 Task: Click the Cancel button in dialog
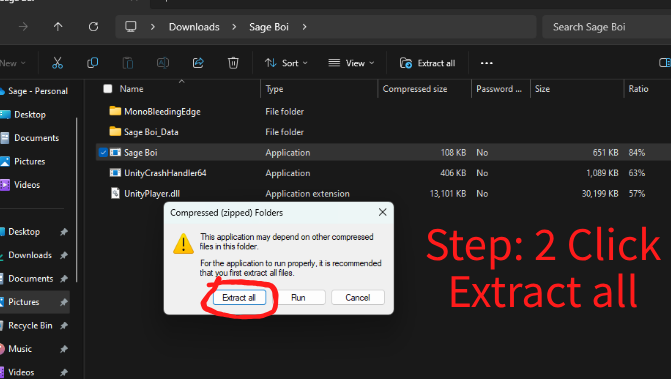358,297
